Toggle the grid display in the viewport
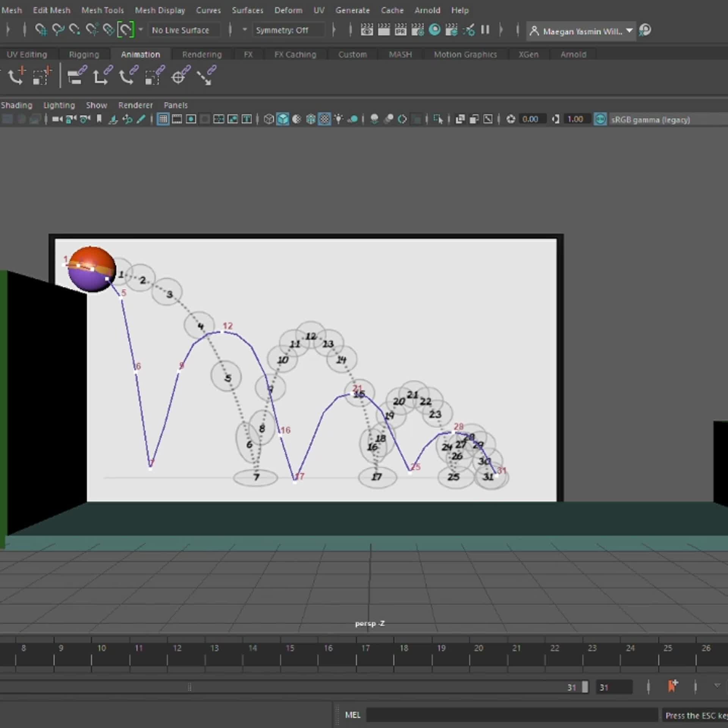728x728 pixels. [x=163, y=119]
